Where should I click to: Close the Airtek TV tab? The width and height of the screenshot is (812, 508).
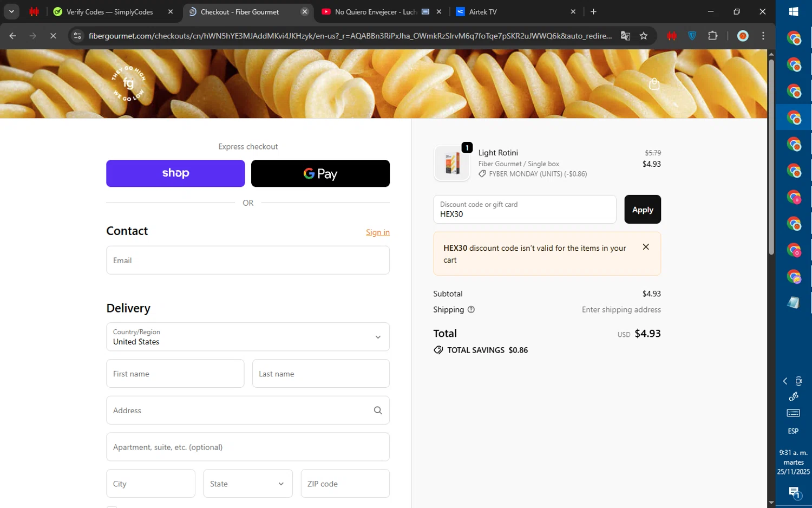(573, 11)
